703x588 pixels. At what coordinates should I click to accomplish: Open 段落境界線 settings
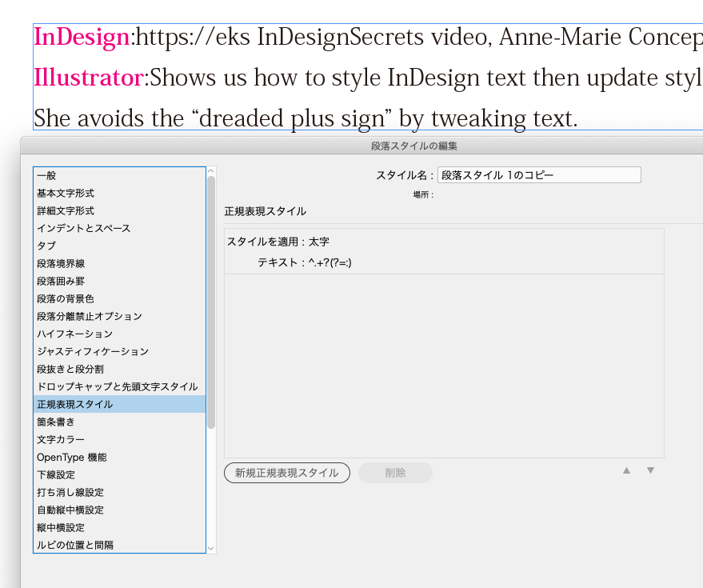[x=119, y=264]
